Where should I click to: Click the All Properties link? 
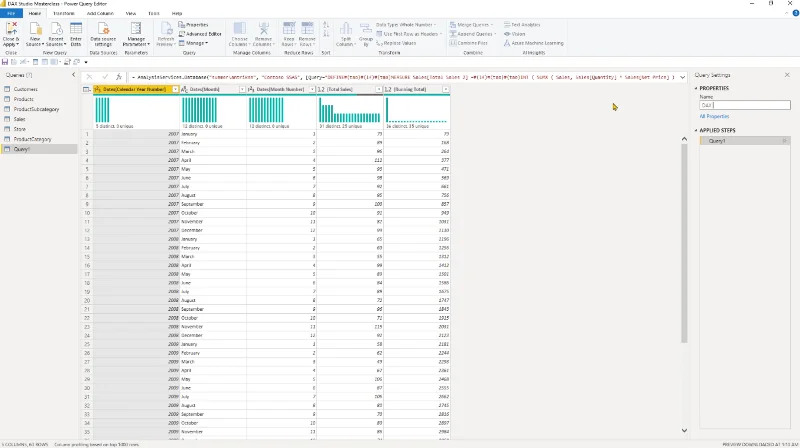[x=714, y=116]
